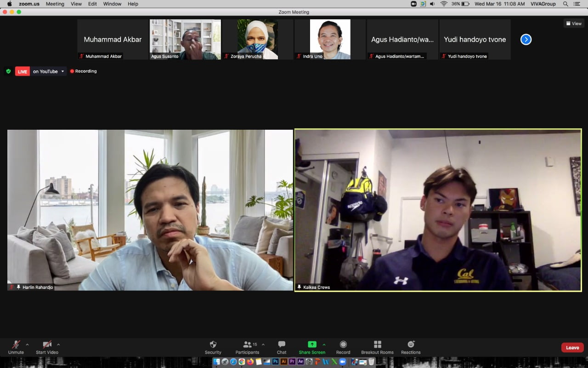The width and height of the screenshot is (588, 368).
Task: Toggle Start Video on
Action: tap(47, 345)
